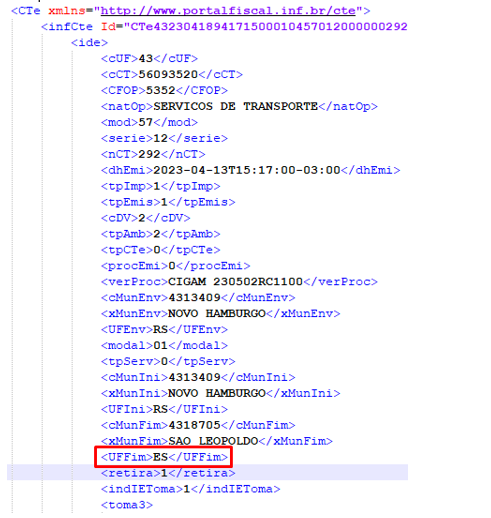Screen dimensions: 491x518
Task: Open the portalfiscal.inf.br/cte namespace link
Action: click(228, 11)
